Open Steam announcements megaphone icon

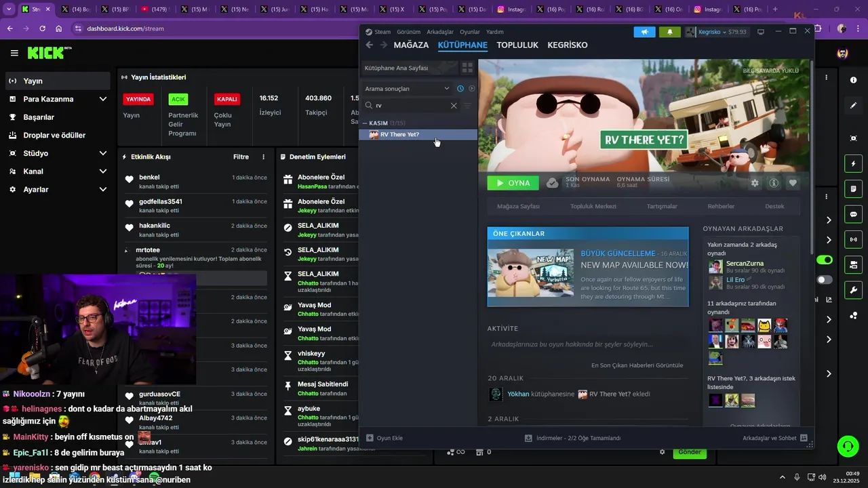644,32
